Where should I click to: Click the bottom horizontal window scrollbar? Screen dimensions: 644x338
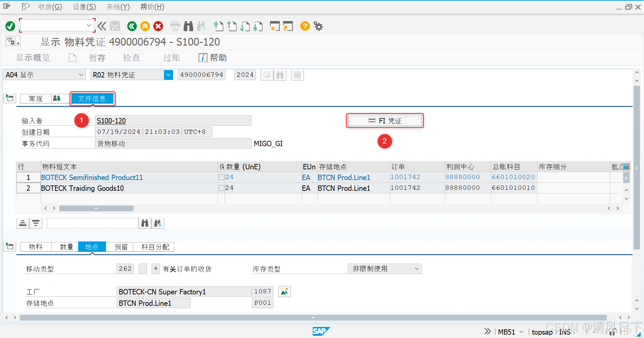pos(313,317)
